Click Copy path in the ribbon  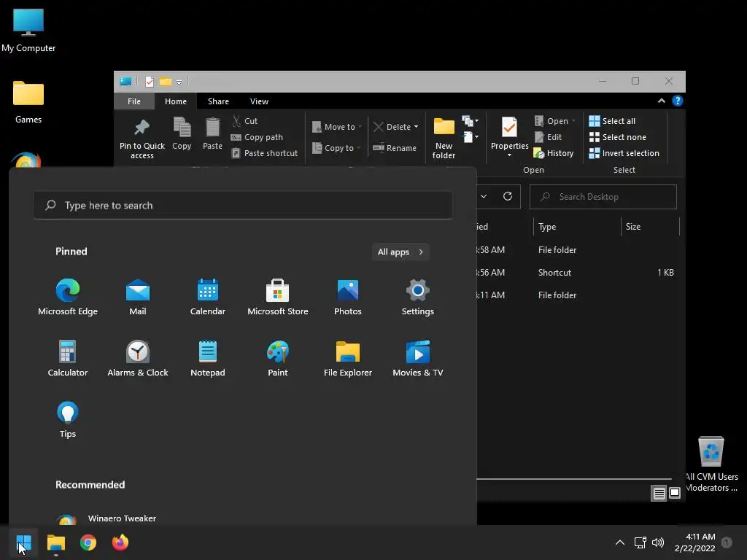coord(258,137)
